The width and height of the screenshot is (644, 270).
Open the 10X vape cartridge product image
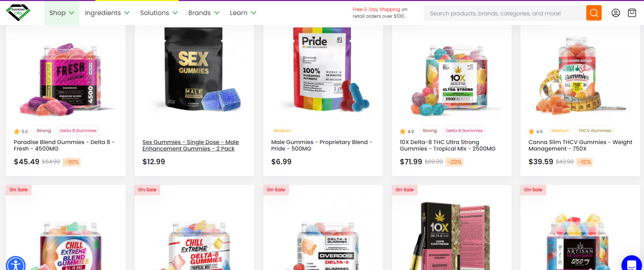coord(452,236)
